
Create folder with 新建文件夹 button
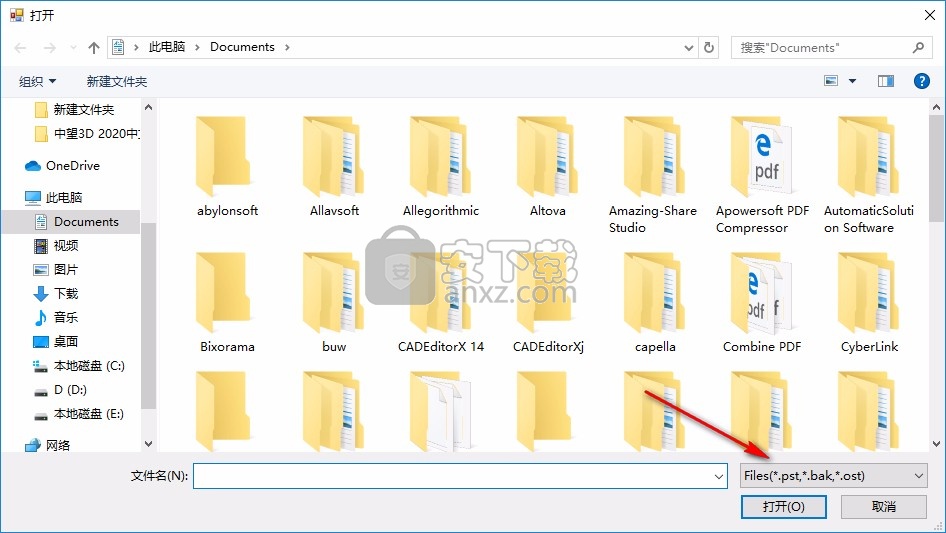coord(117,81)
